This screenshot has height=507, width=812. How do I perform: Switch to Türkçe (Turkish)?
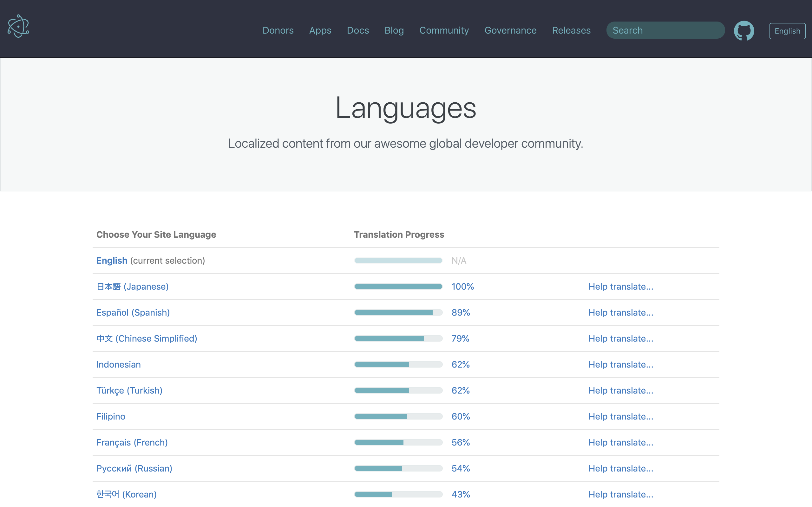(129, 390)
